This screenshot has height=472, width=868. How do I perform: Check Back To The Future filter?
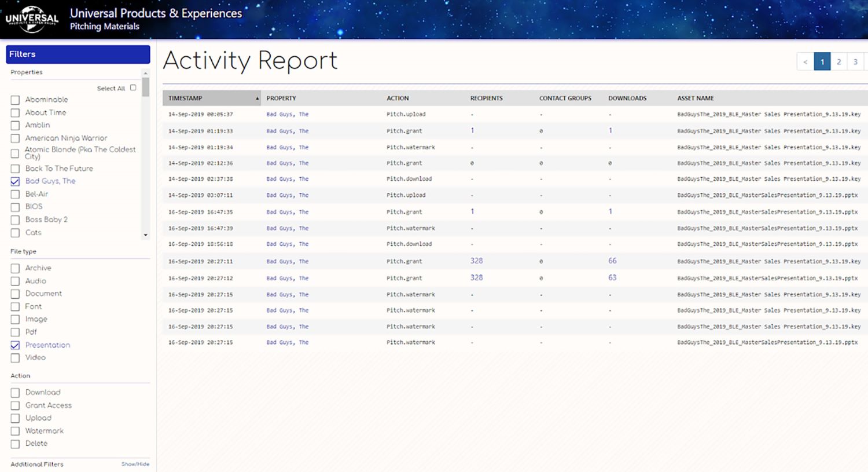tap(15, 169)
